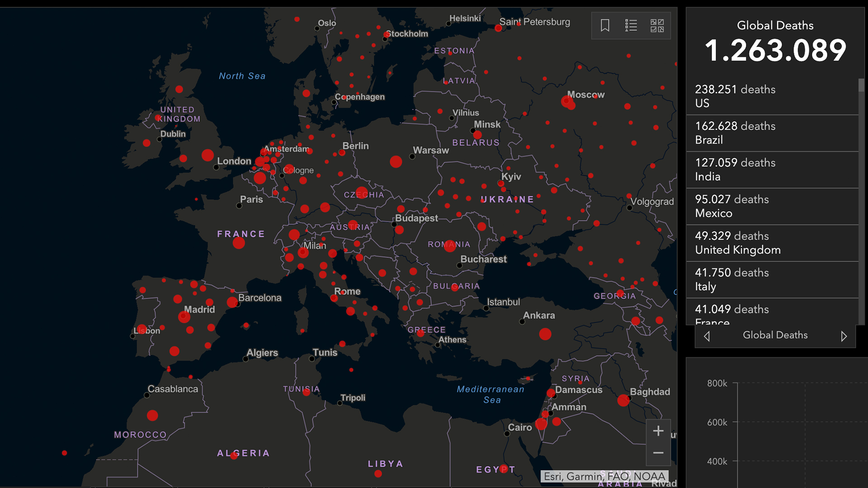This screenshot has width=868, height=488.
Task: Click the Istanbul city label
Action: pyautogui.click(x=503, y=302)
